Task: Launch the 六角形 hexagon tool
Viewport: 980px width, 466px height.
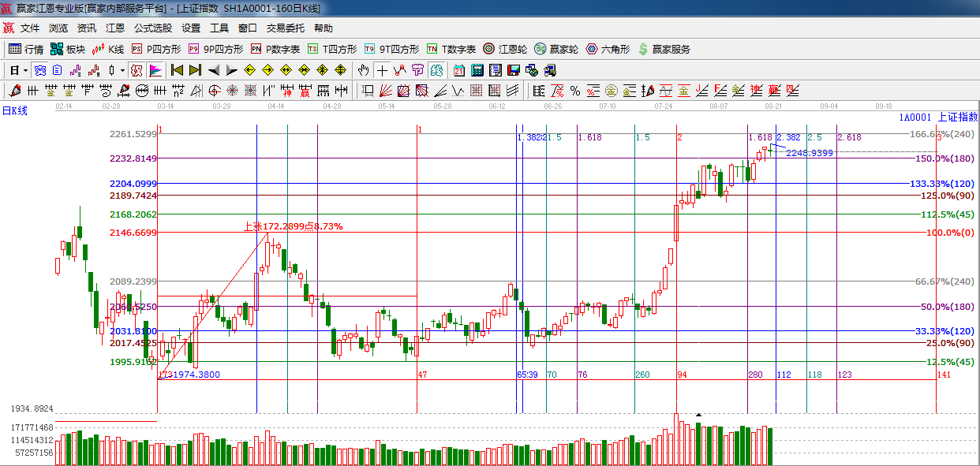Action: pos(607,49)
